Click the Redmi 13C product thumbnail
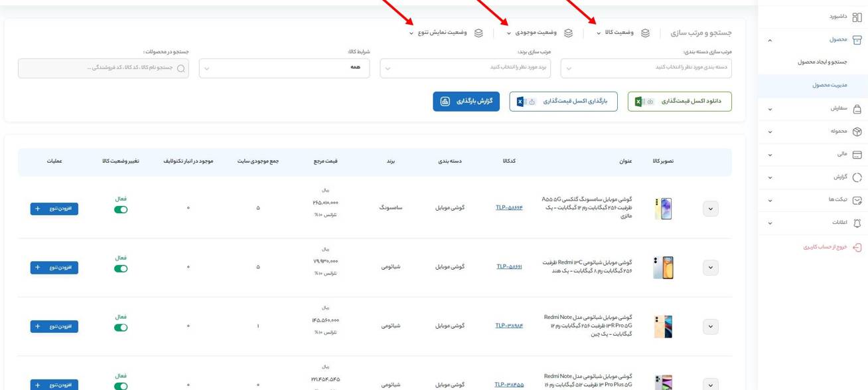Image resolution: width=868 pixels, height=390 pixels. pos(663,268)
